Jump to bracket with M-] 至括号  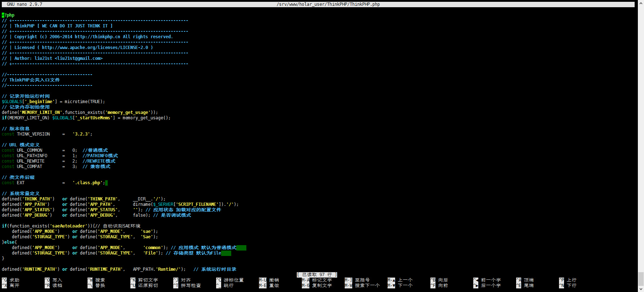[357, 280]
